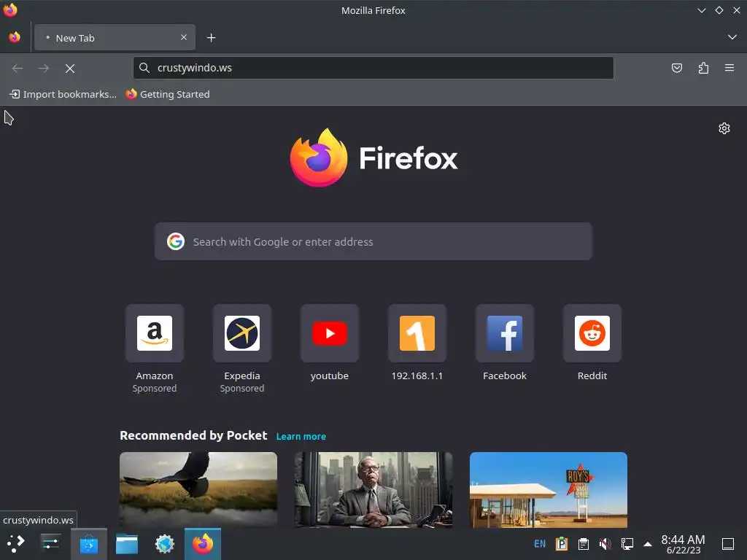Open new tab personalize gear icon

click(x=724, y=128)
